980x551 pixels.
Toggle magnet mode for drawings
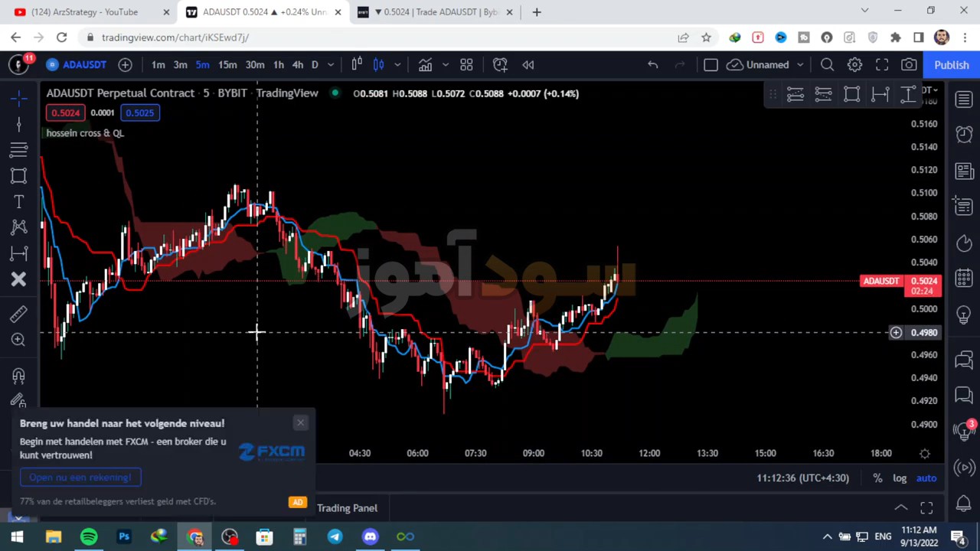point(19,376)
